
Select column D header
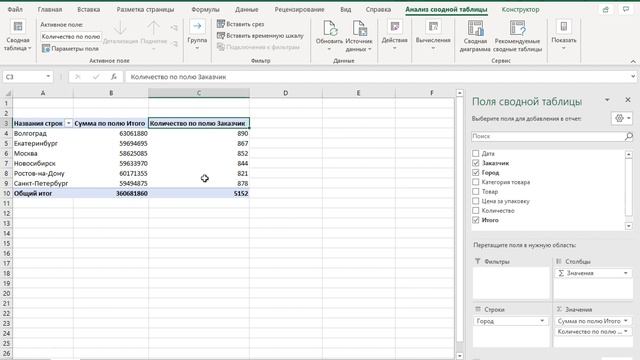[286, 93]
